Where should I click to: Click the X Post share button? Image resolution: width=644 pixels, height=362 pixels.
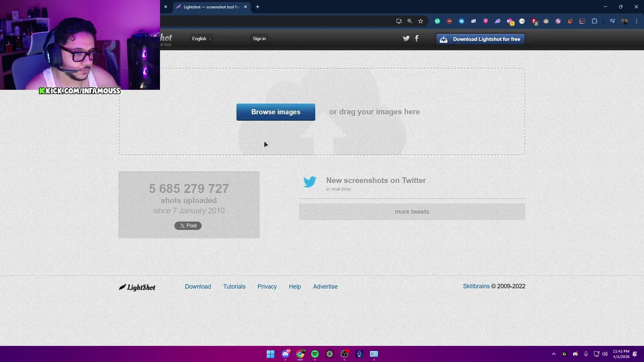(x=188, y=226)
